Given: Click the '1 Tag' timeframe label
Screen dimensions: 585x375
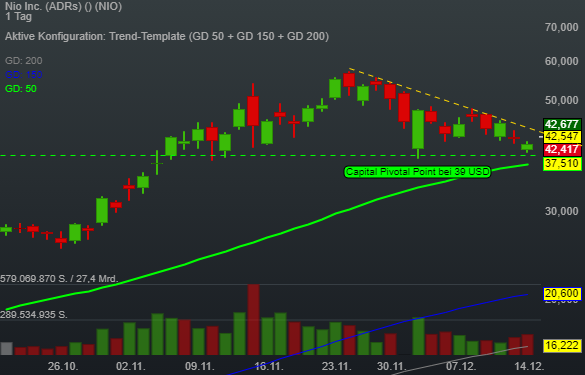Looking at the screenshot, I should coord(19,16).
